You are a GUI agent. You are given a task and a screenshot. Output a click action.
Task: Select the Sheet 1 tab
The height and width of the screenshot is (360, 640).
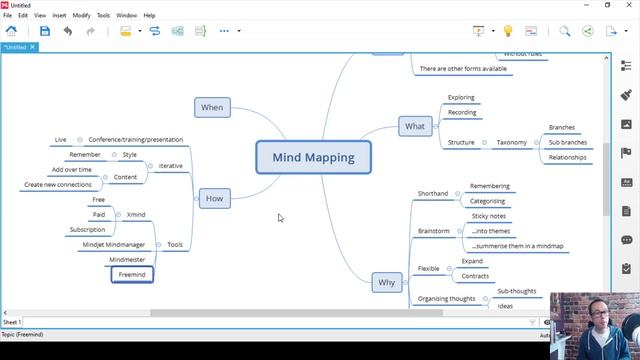12,322
